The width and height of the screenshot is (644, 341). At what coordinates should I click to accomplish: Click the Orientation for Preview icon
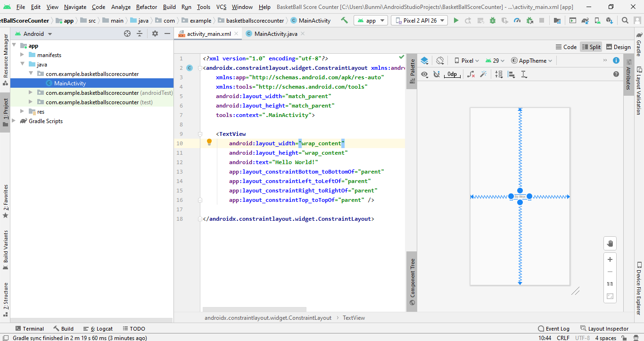click(x=440, y=60)
